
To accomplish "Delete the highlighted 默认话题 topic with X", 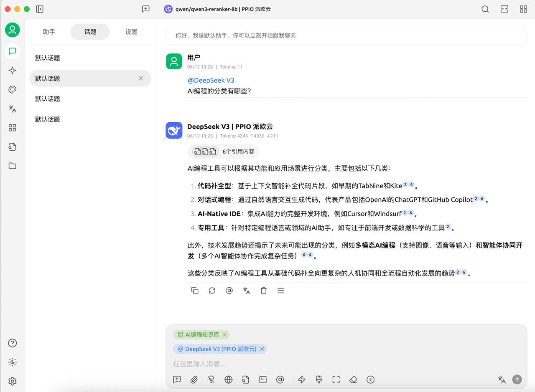I will [x=141, y=78].
